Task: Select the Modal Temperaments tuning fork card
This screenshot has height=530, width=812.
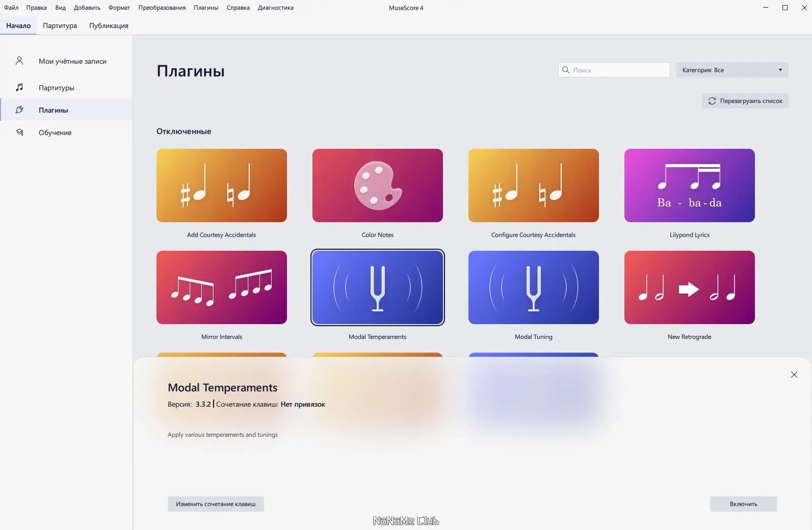Action: click(377, 287)
